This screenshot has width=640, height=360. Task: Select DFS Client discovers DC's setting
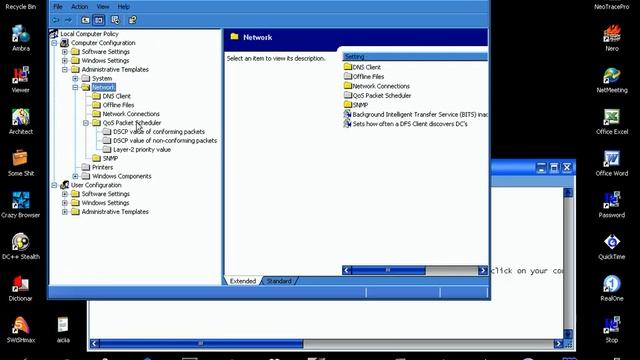(406, 124)
